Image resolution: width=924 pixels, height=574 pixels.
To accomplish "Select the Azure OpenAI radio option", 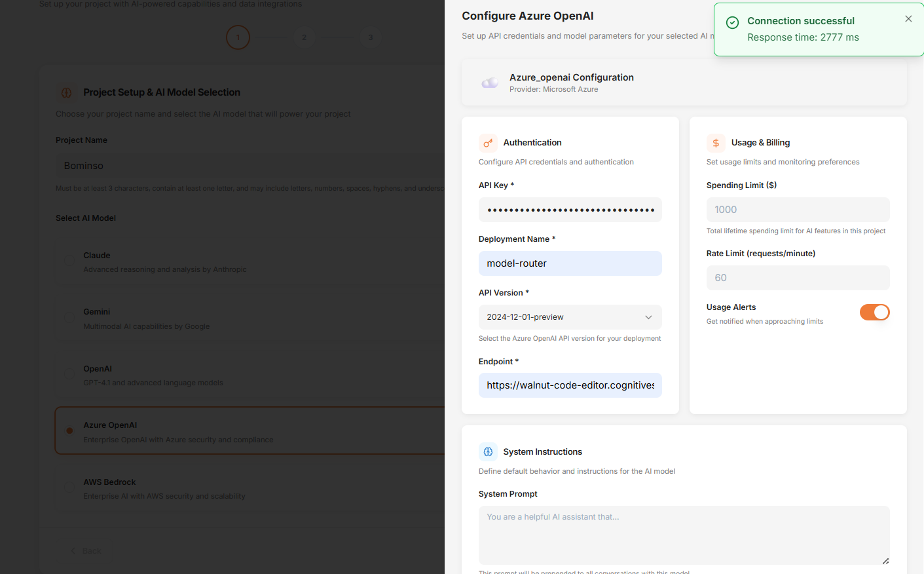I will 69,430.
